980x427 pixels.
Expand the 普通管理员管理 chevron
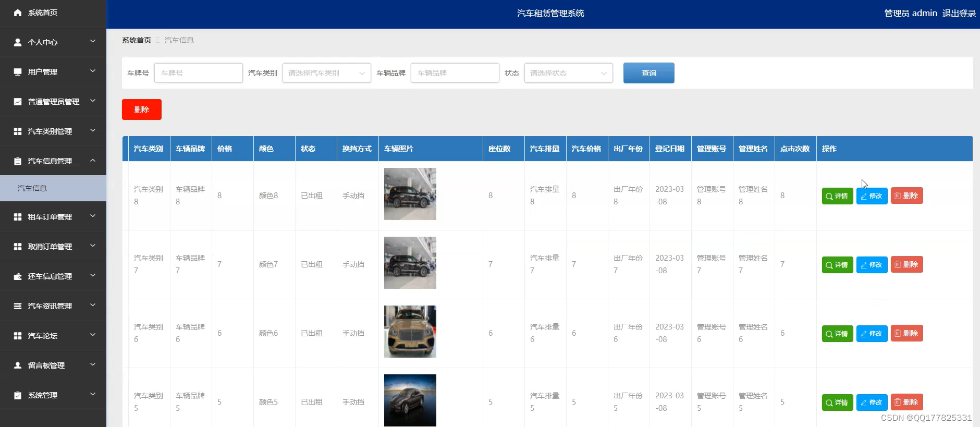[93, 101]
